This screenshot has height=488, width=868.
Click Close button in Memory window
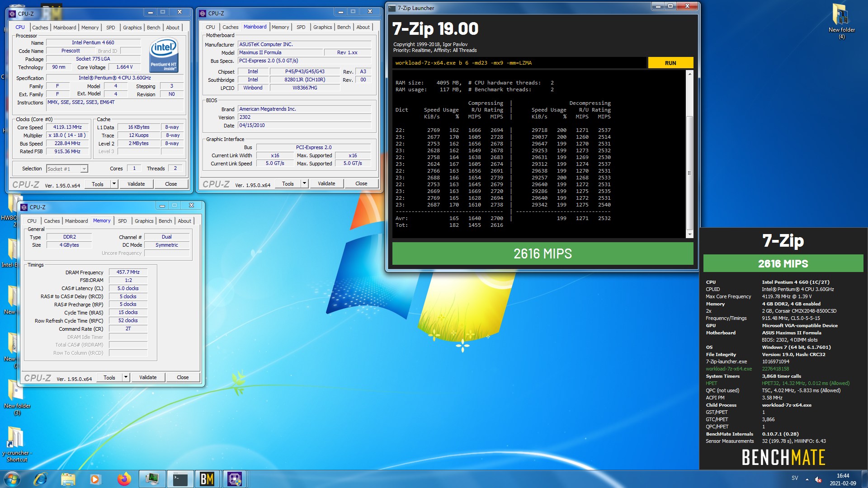pyautogui.click(x=183, y=377)
